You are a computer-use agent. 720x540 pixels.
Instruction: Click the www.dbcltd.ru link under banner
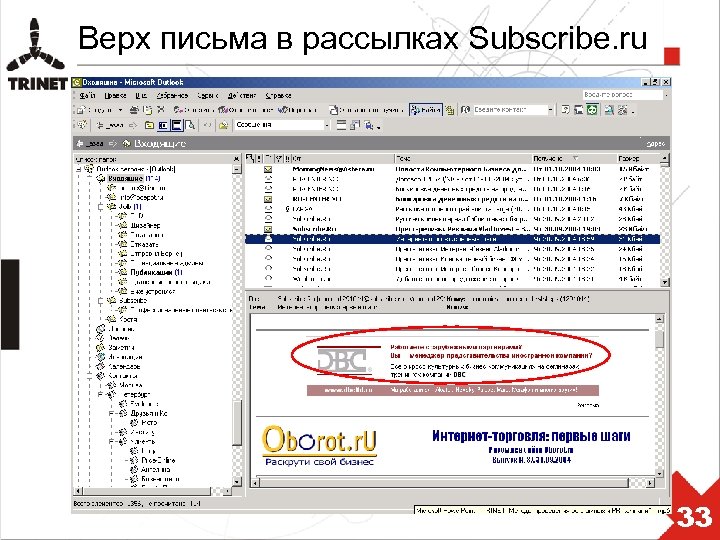click(x=348, y=390)
